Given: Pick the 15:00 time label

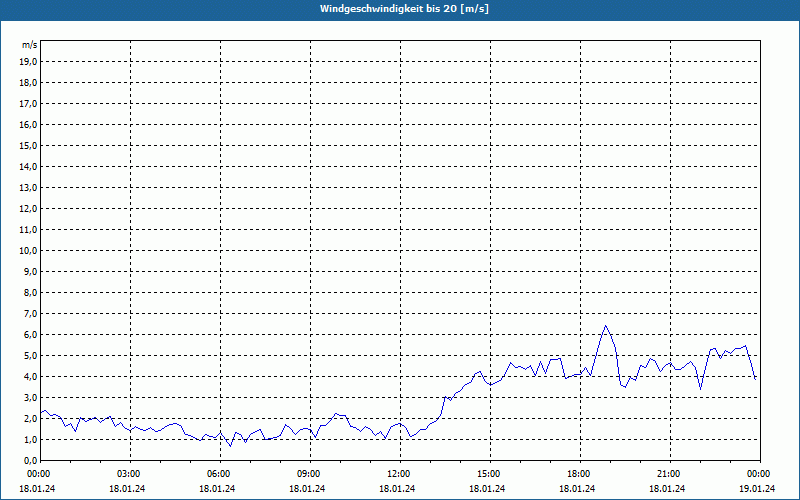Looking at the screenshot, I should click(489, 474).
